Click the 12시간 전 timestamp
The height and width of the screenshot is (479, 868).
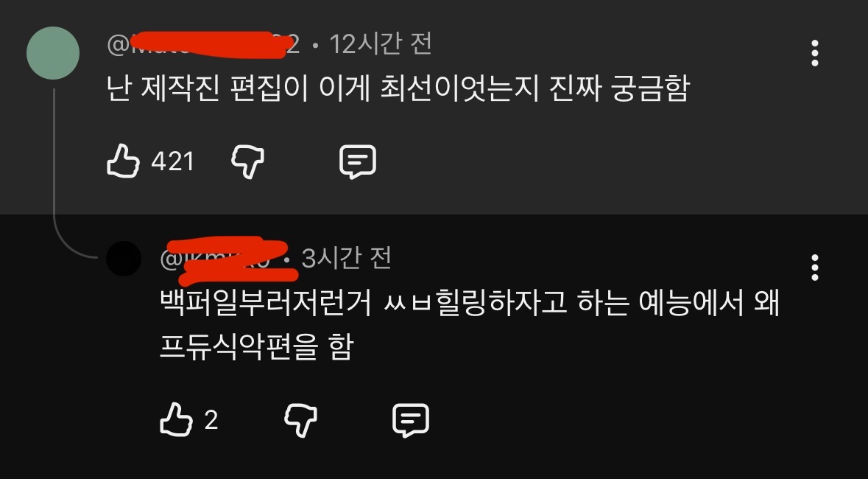(x=381, y=44)
